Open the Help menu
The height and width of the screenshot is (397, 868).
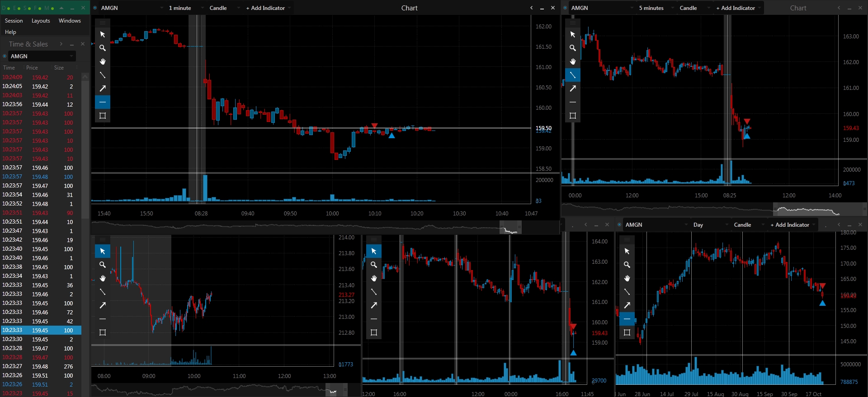click(10, 32)
